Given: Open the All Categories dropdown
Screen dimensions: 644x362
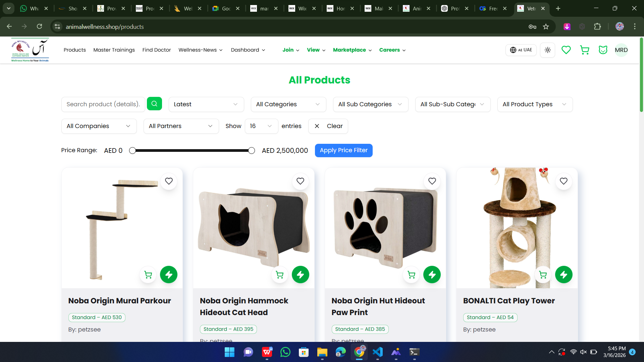Looking at the screenshot, I should pyautogui.click(x=288, y=104).
